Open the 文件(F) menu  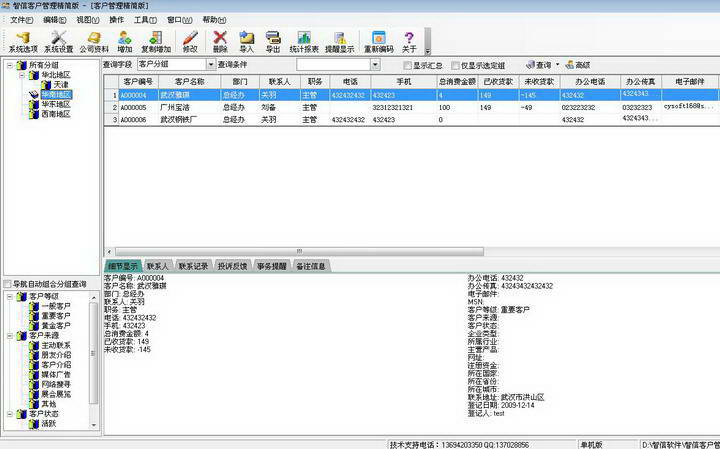pos(22,20)
